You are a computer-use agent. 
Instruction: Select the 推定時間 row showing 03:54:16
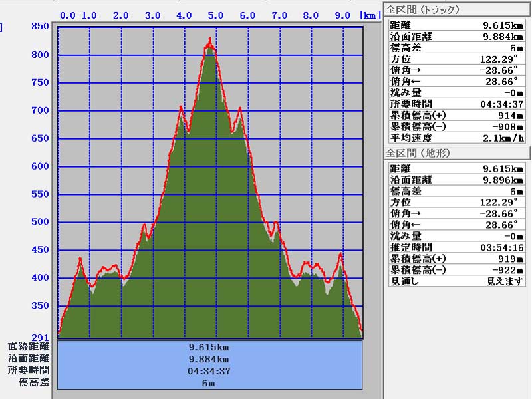[x=457, y=247]
